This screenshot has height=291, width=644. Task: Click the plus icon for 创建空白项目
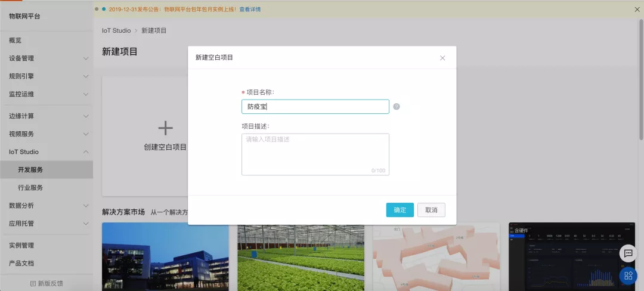(166, 128)
